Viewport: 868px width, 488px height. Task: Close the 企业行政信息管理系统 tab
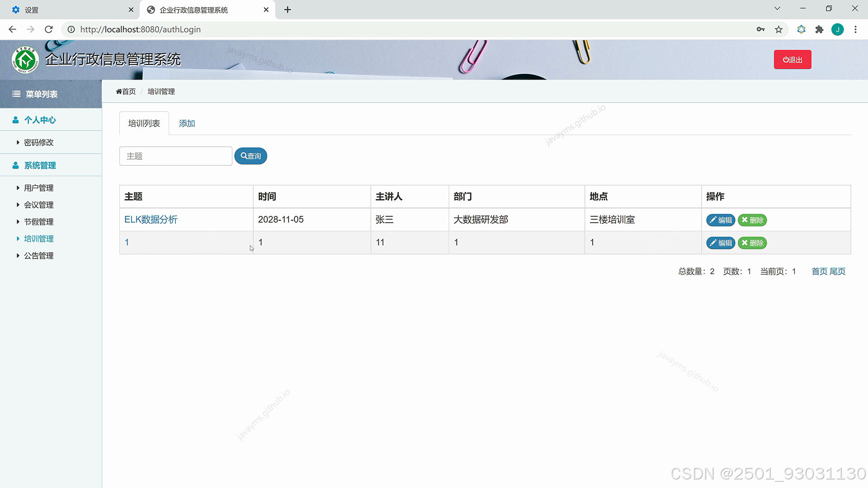[266, 9]
